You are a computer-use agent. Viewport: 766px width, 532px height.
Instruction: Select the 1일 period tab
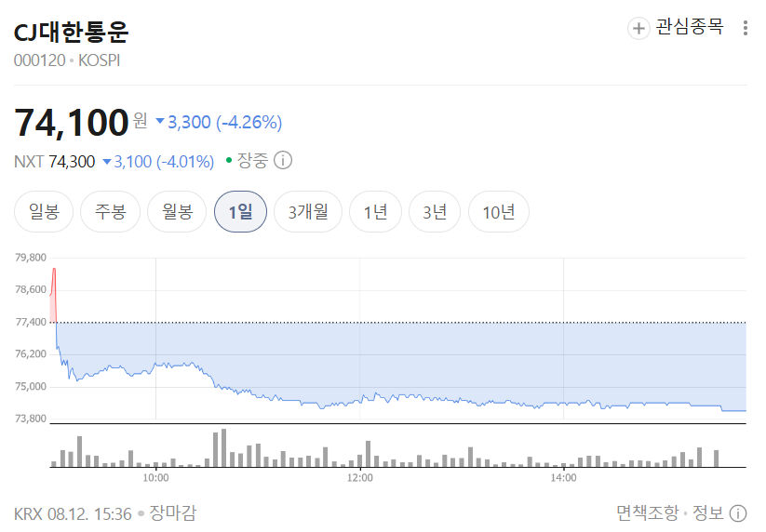coord(240,212)
